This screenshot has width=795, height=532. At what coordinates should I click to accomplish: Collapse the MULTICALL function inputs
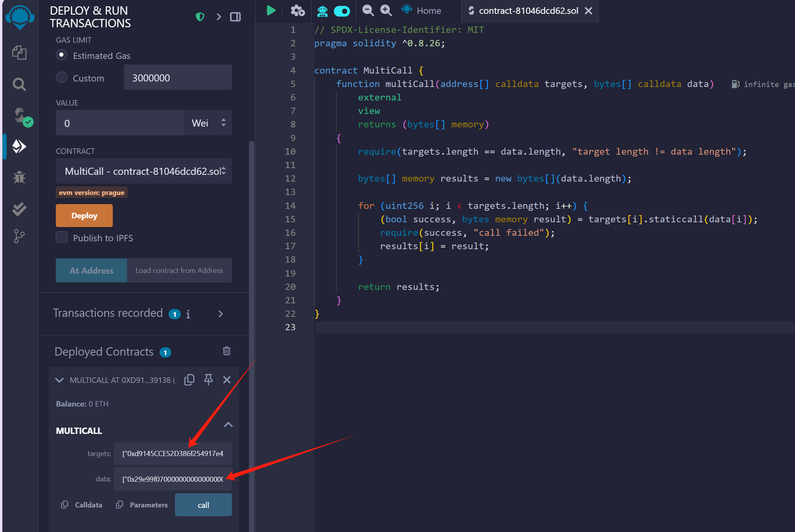coord(228,425)
